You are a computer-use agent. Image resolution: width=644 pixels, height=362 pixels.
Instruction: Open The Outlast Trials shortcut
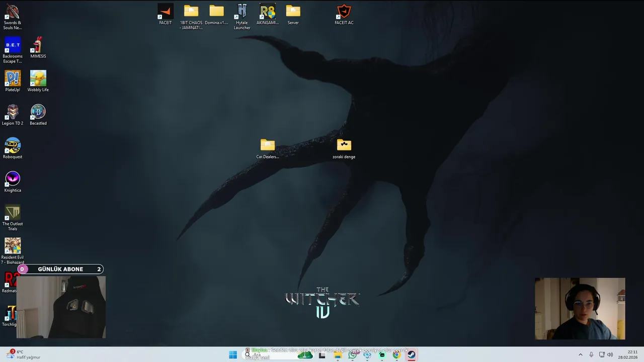tap(13, 218)
